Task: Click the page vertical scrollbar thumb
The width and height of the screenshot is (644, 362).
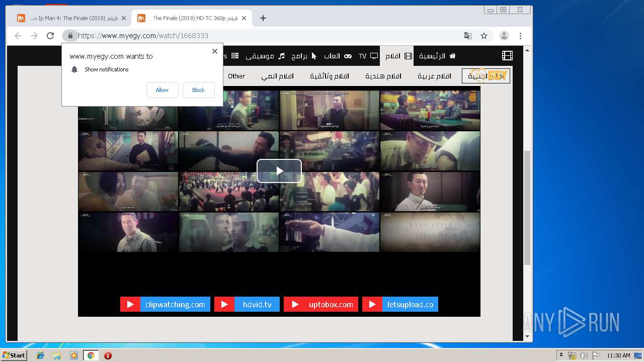Action: pyautogui.click(x=527, y=207)
